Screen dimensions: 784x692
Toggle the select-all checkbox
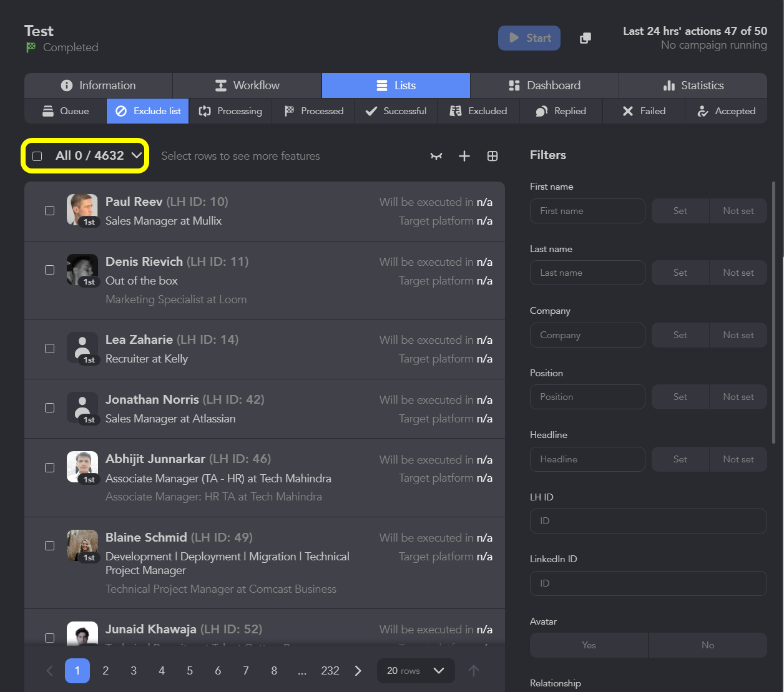click(37, 156)
